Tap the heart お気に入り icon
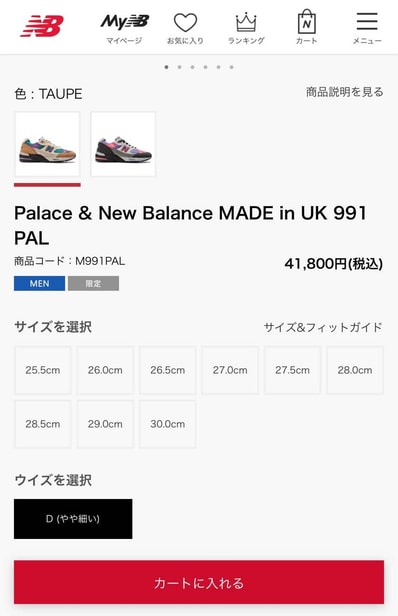398x616 pixels. (185, 28)
